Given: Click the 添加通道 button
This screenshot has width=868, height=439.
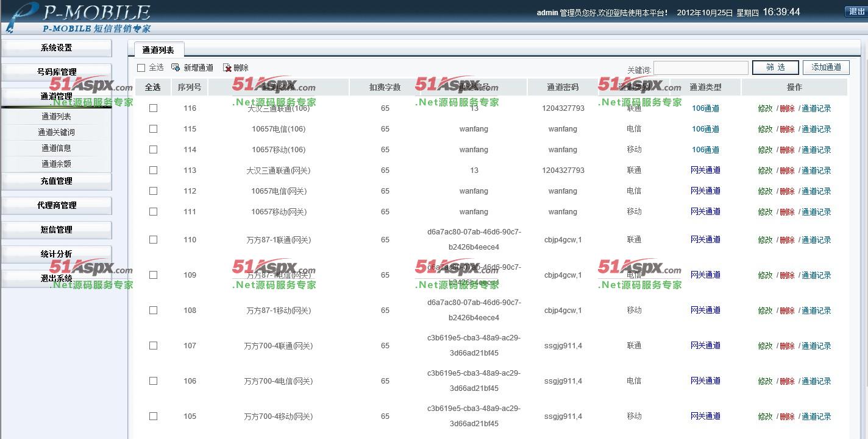Looking at the screenshot, I should [x=826, y=67].
